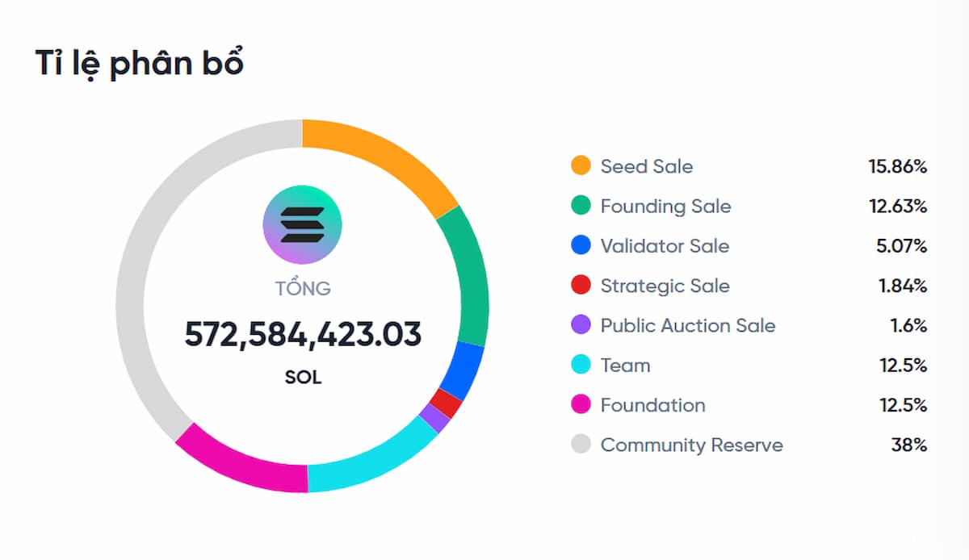The width and height of the screenshot is (969, 560).
Task: Click the 'Tỉ lệ phân bổ' heading
Action: tap(139, 64)
